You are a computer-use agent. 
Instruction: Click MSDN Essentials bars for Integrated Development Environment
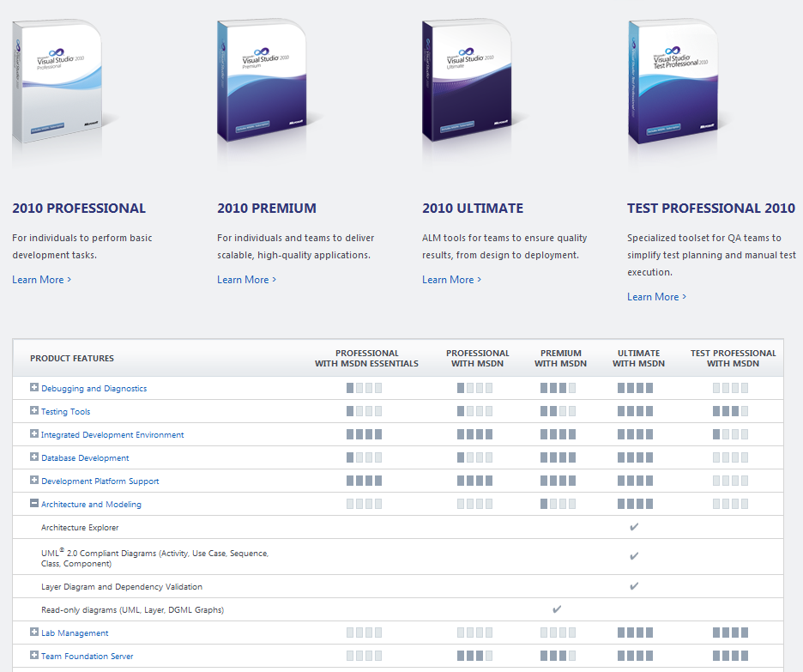364,434
